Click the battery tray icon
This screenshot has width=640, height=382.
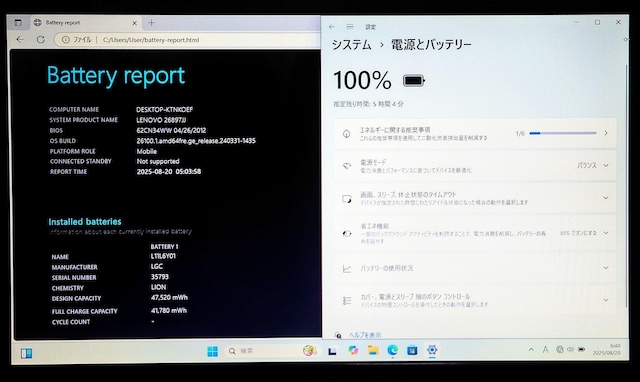tap(581, 349)
